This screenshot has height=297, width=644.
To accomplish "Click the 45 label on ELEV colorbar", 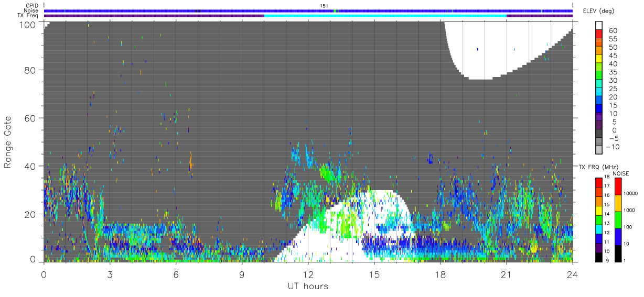I will (x=613, y=56).
